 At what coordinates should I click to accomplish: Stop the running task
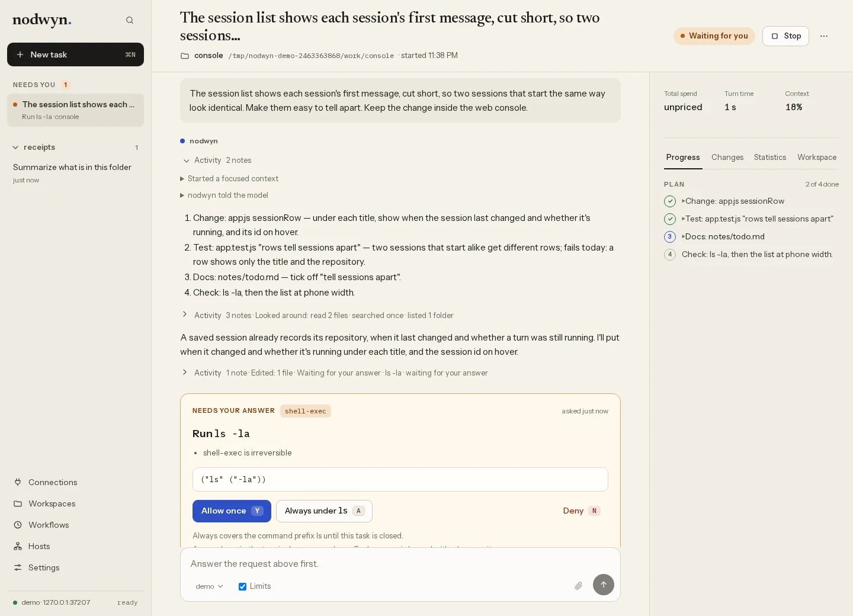[x=785, y=36]
